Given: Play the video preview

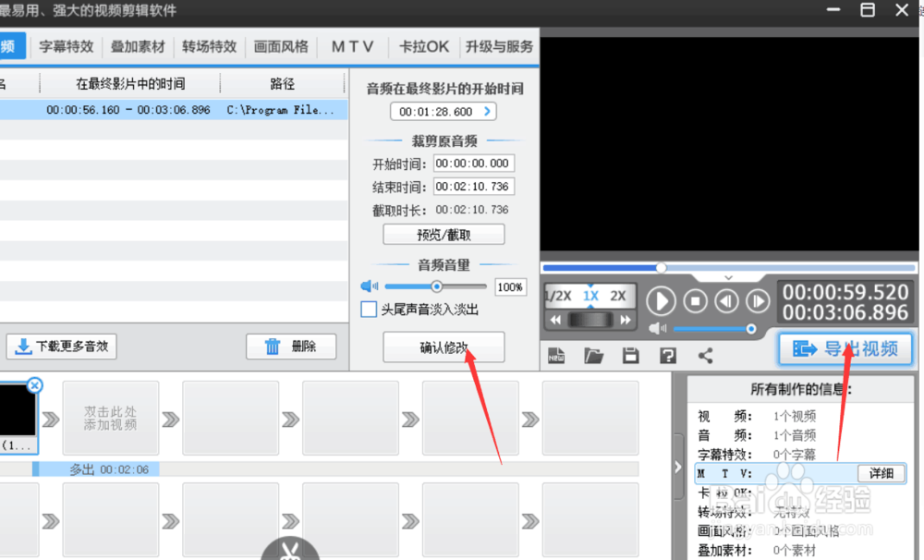Looking at the screenshot, I should pos(662,301).
